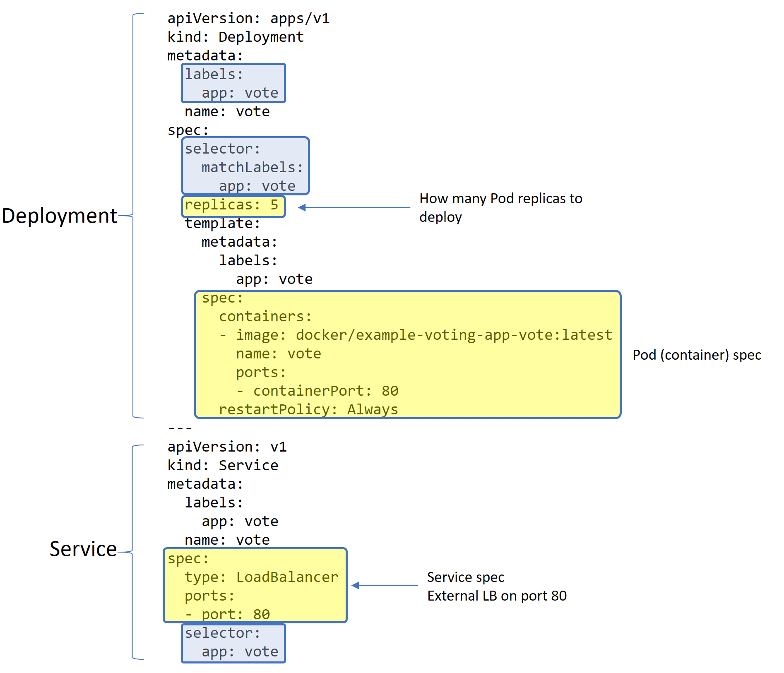This screenshot has height=673, width=784.
Task: Click the External LB on port 80 annotation
Action: coord(497,596)
